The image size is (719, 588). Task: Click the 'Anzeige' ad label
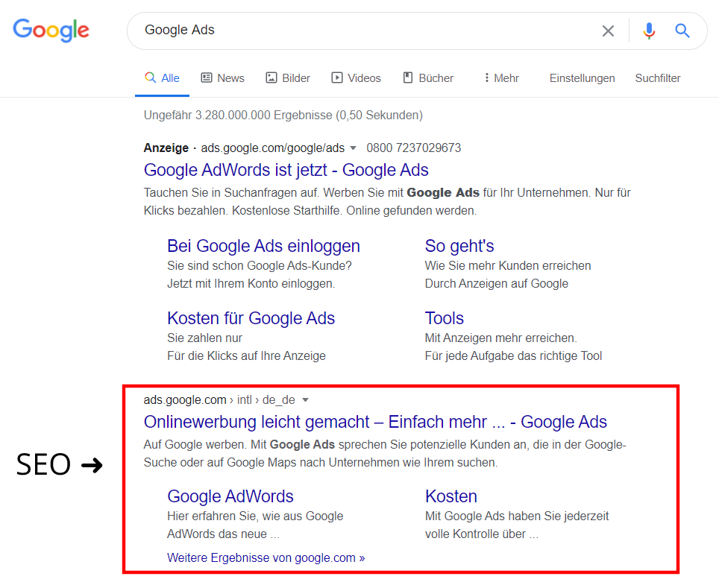[166, 148]
